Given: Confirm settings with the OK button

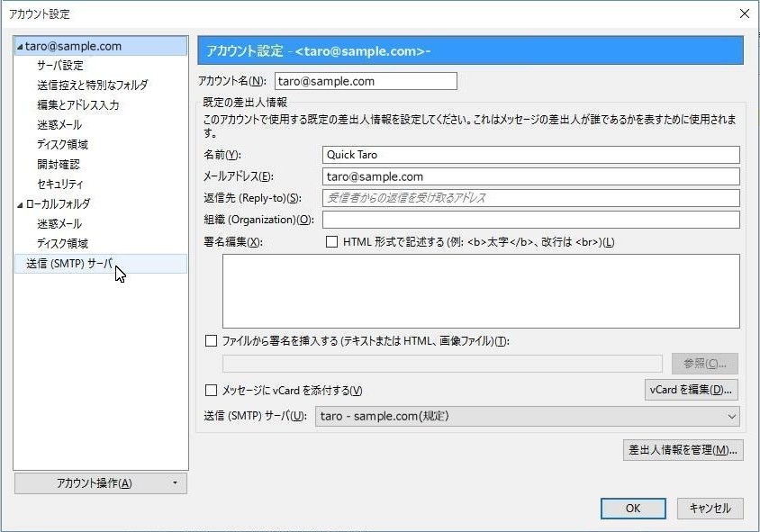Looking at the screenshot, I should 633,508.
